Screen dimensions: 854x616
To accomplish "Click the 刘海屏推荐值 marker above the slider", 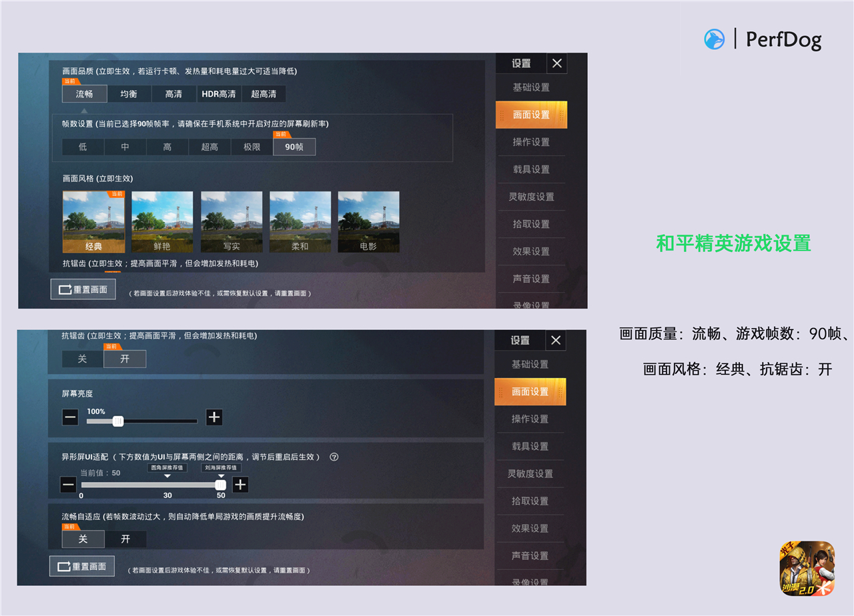I will click(221, 468).
